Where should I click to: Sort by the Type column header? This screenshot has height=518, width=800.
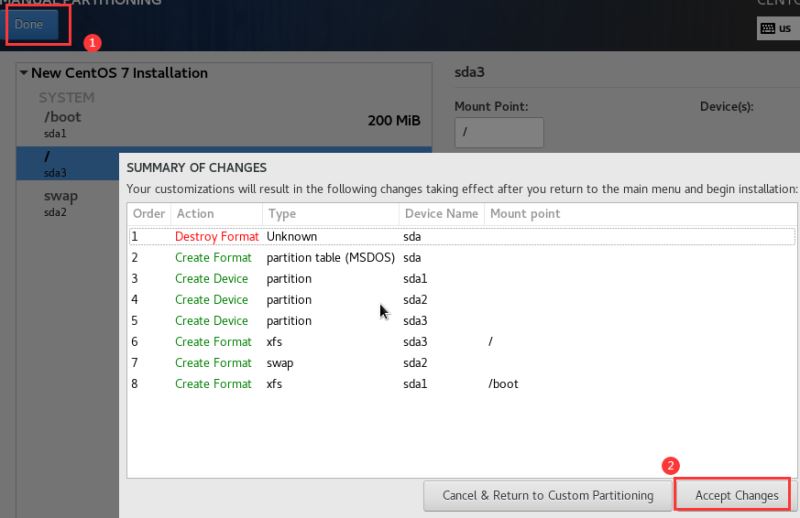283,214
